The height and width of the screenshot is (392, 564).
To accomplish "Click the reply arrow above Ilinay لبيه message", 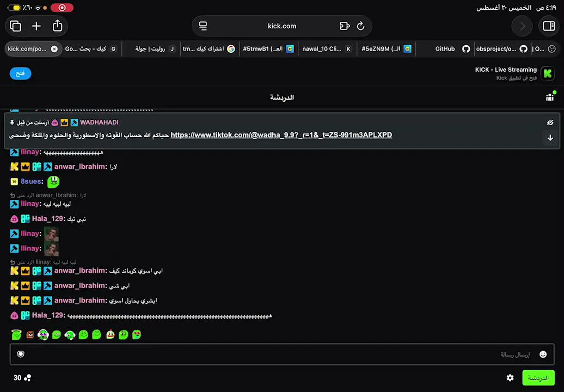I will tap(13, 195).
